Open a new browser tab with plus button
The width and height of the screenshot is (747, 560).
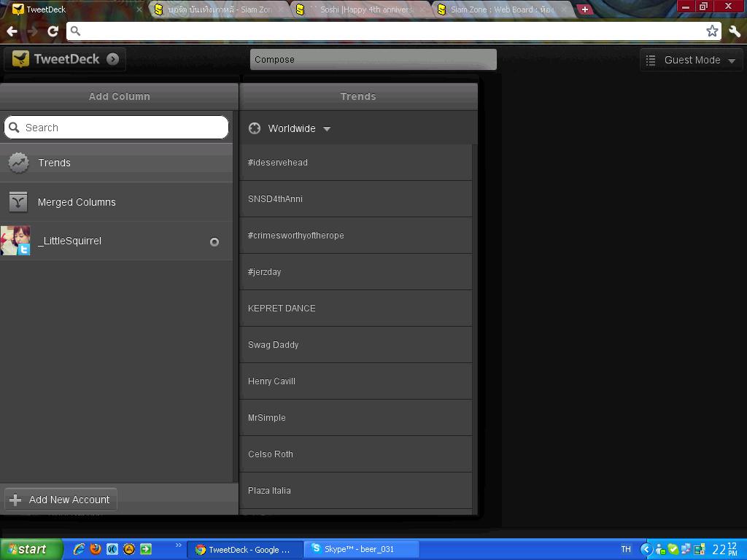tap(584, 9)
